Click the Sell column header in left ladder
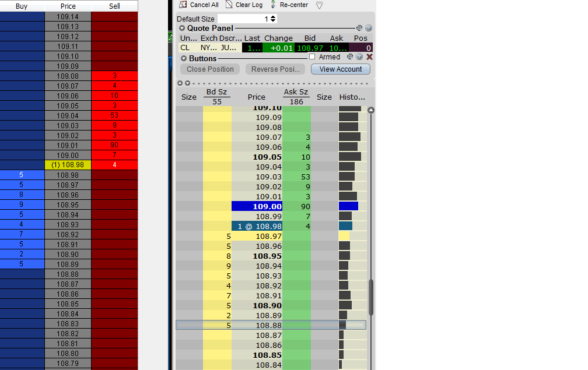The height and width of the screenshot is (370, 588). (x=114, y=6)
